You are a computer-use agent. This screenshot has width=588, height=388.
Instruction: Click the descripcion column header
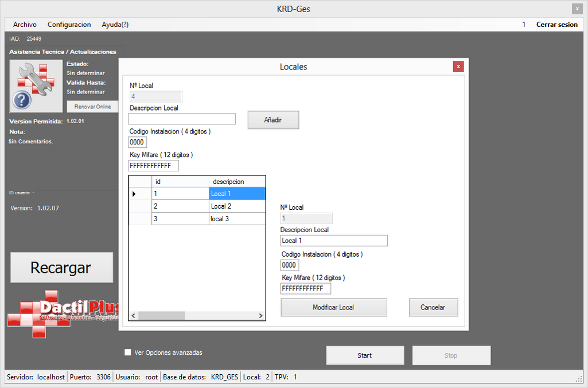click(237, 182)
